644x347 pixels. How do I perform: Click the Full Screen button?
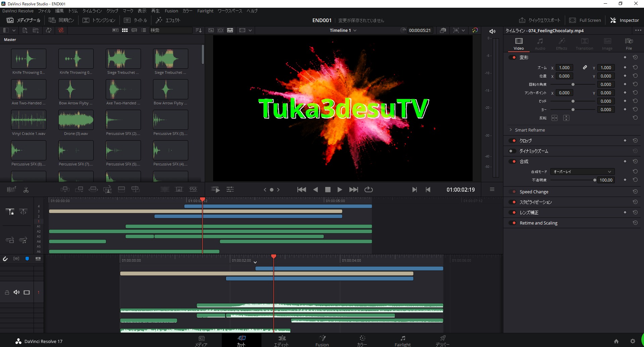[x=585, y=20]
